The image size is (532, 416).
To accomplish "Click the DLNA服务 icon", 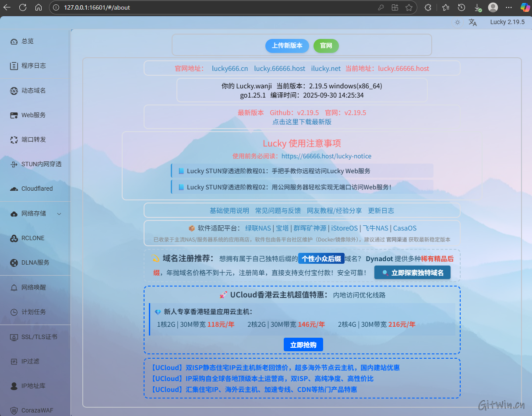I will coord(14,262).
